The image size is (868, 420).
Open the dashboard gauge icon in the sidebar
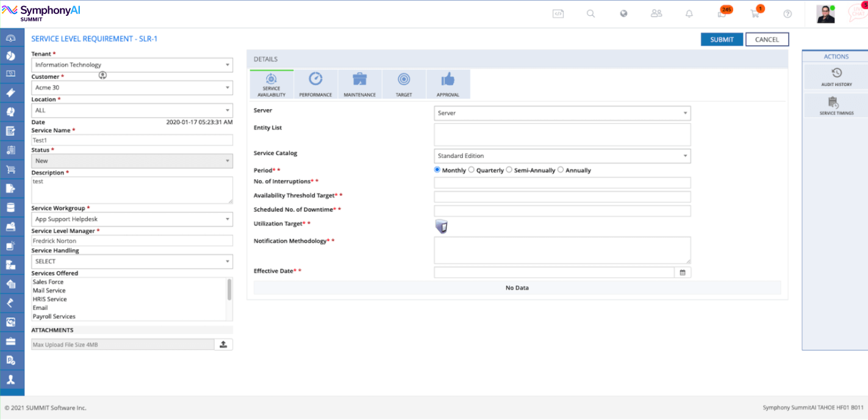click(x=11, y=38)
